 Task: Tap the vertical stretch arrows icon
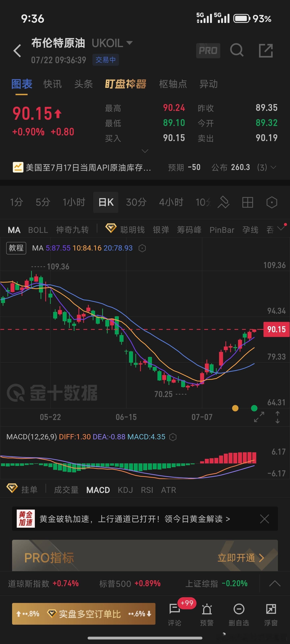coord(278,417)
